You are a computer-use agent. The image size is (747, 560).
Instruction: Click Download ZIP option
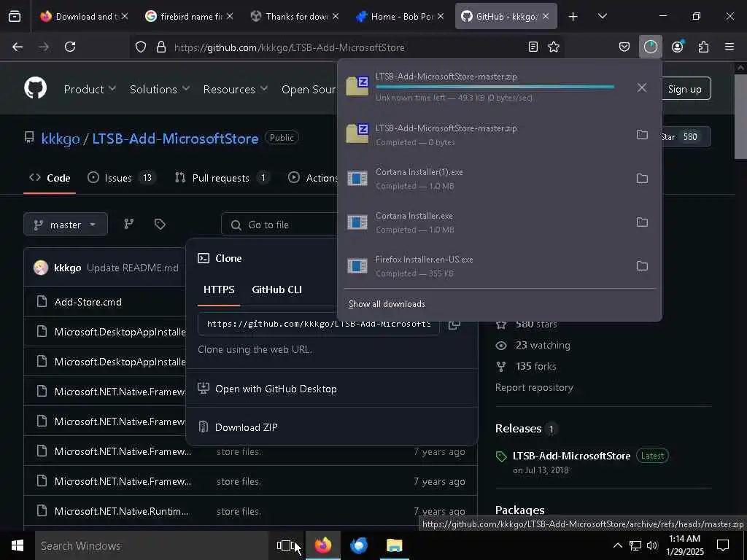247,427
